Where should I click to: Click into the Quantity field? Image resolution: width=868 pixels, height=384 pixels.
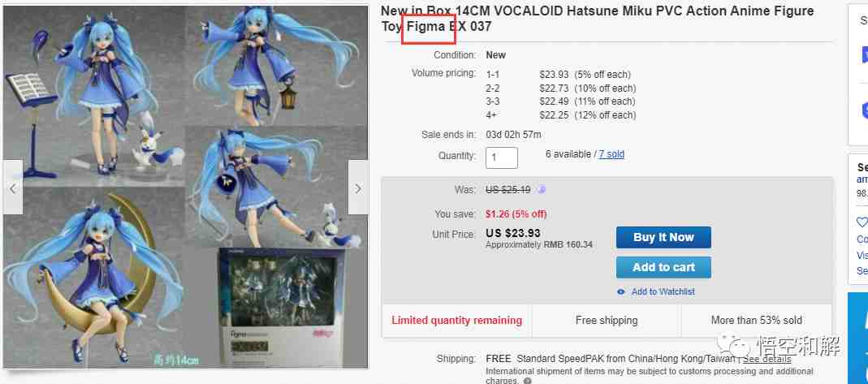click(x=502, y=157)
